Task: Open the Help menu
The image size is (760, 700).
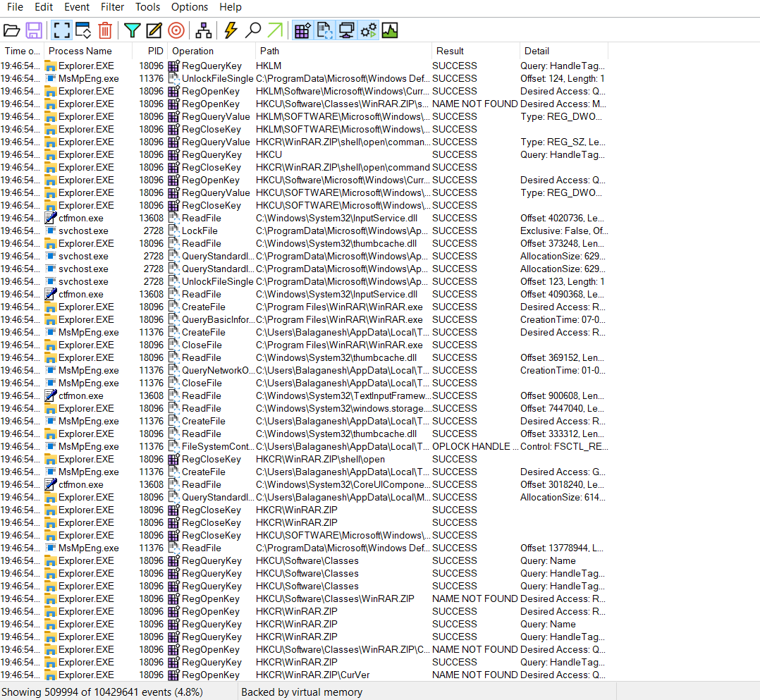Action: click(x=231, y=7)
